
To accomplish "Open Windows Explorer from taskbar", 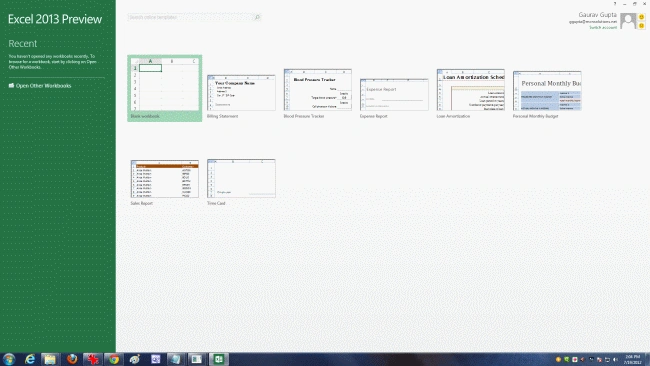I will click(50, 359).
